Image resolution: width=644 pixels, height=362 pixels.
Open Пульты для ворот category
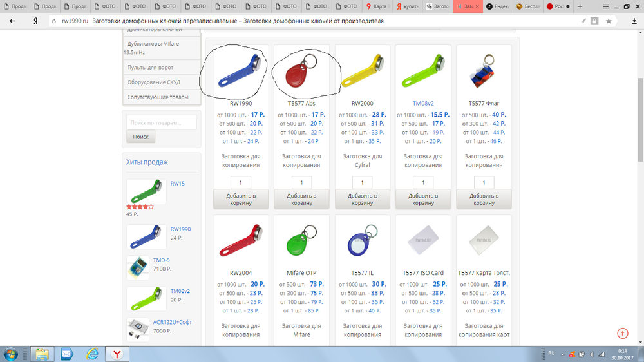pos(150,67)
